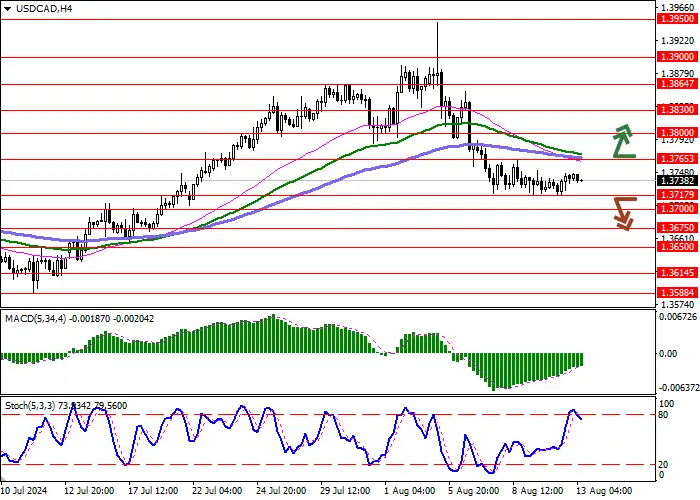Click the 24 Jul 20:00 time label

(282, 491)
